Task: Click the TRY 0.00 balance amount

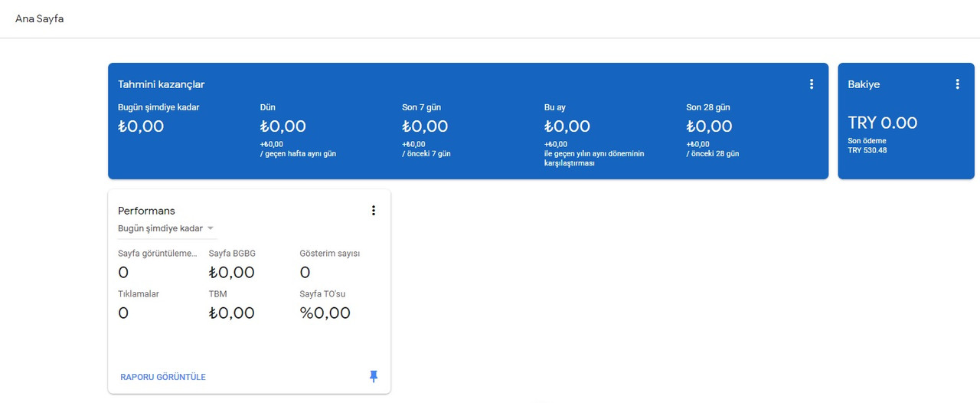Action: click(883, 123)
